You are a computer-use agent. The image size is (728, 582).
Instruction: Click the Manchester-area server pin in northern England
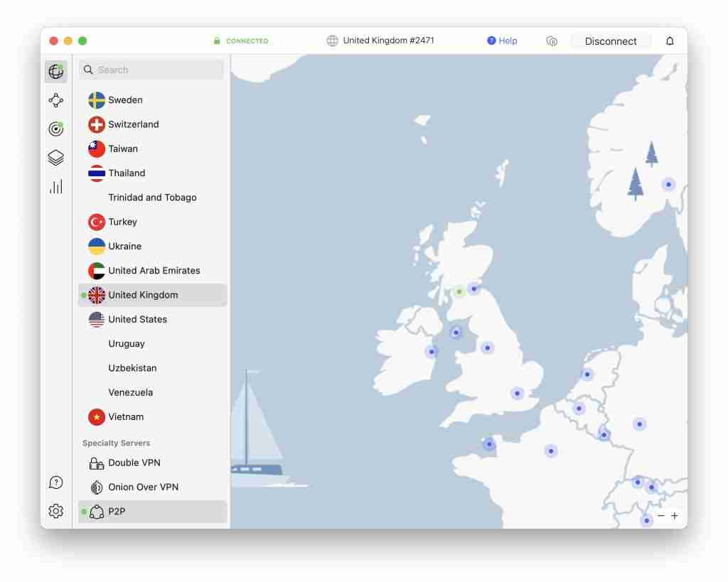point(487,347)
